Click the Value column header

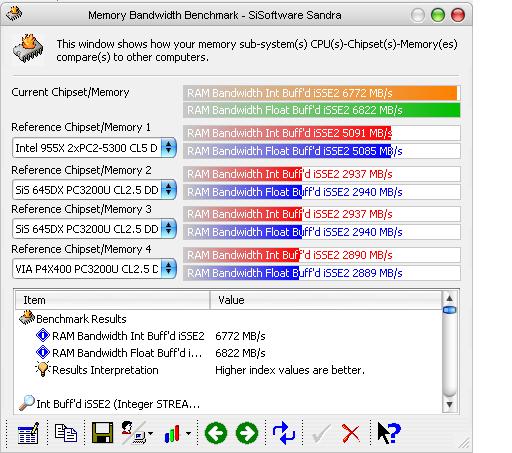click(x=326, y=300)
